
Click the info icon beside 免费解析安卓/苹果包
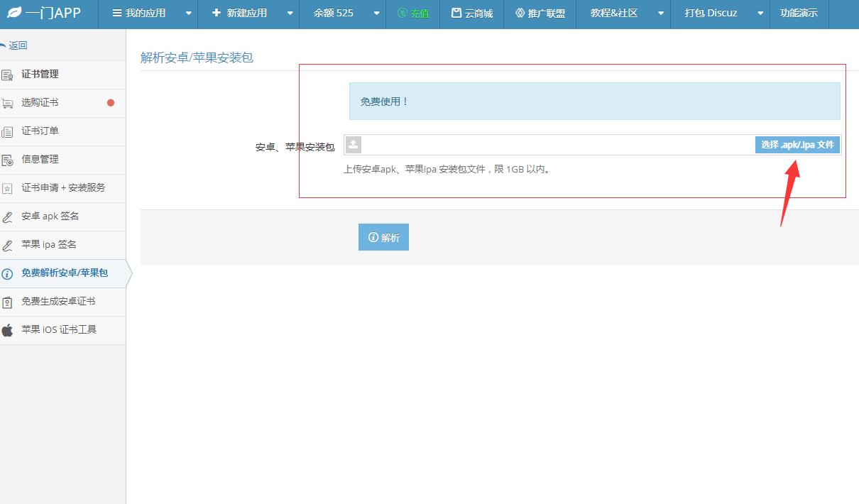pyautogui.click(x=8, y=274)
